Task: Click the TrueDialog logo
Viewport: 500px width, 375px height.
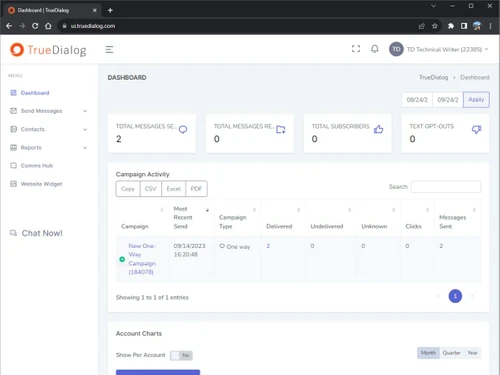Action: click(x=48, y=50)
